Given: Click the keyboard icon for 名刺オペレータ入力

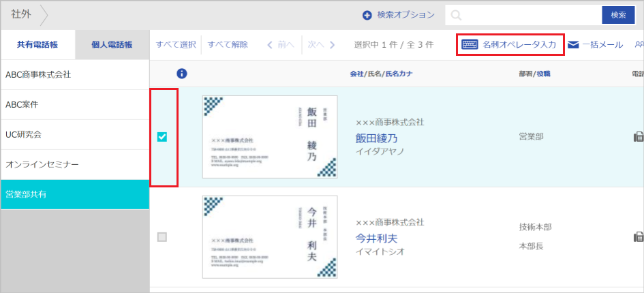Looking at the screenshot, I should point(470,44).
